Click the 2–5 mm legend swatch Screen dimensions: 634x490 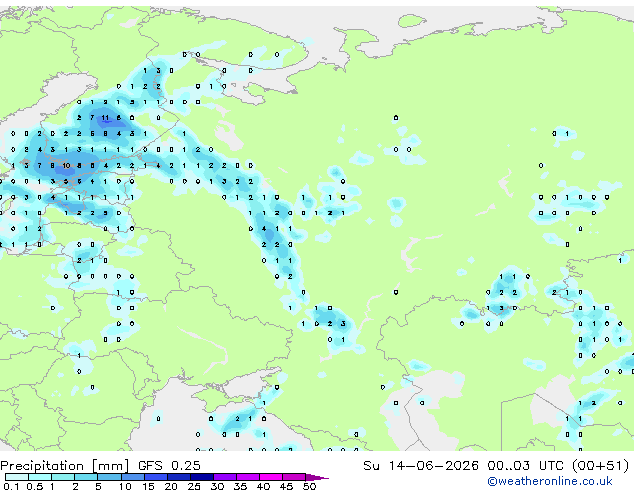(86, 477)
